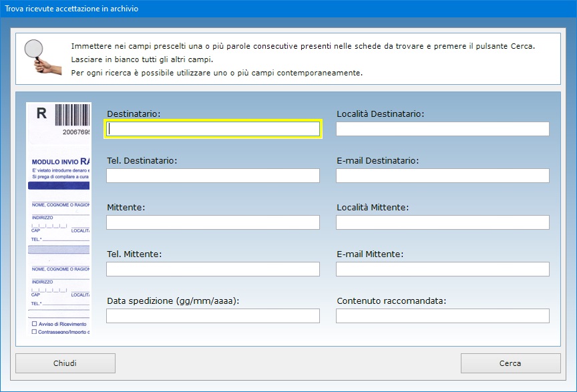This screenshot has width=577, height=392.
Task: Click the instruction line starting 'Immettere nei campi prescelti'
Action: [x=303, y=46]
